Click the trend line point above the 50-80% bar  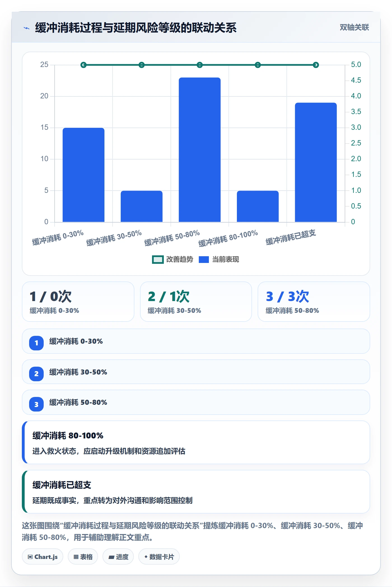click(200, 65)
